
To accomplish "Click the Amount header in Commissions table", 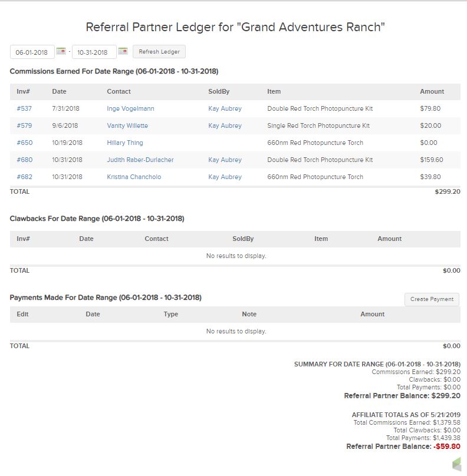I will click(432, 91).
